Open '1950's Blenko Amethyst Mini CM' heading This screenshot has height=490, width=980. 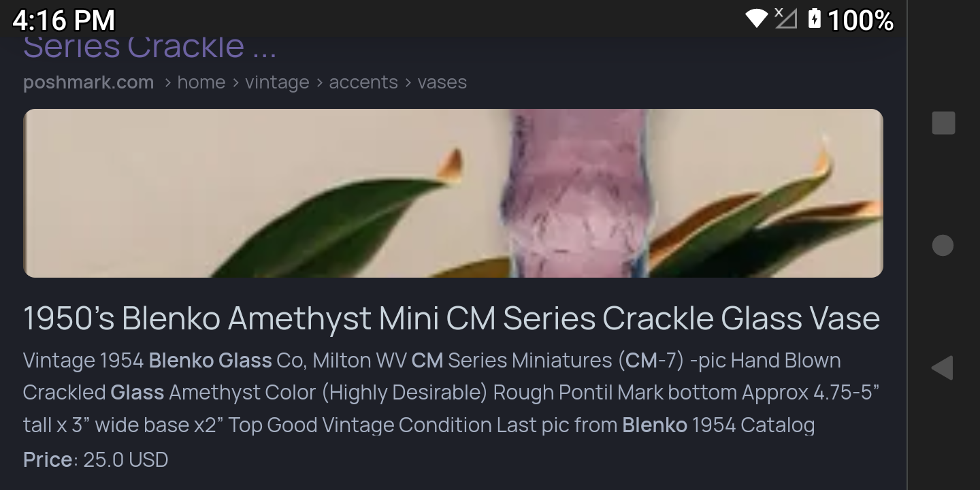point(451,318)
